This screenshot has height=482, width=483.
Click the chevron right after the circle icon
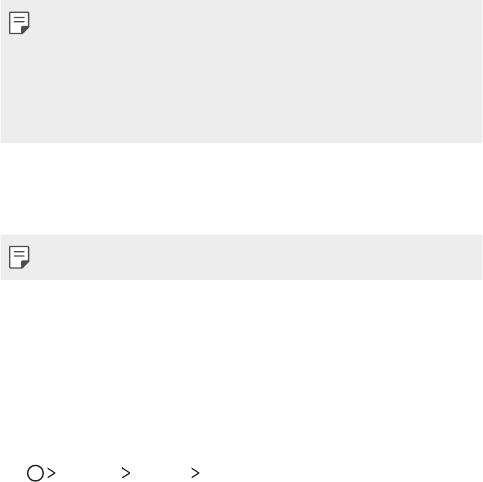coord(51,473)
